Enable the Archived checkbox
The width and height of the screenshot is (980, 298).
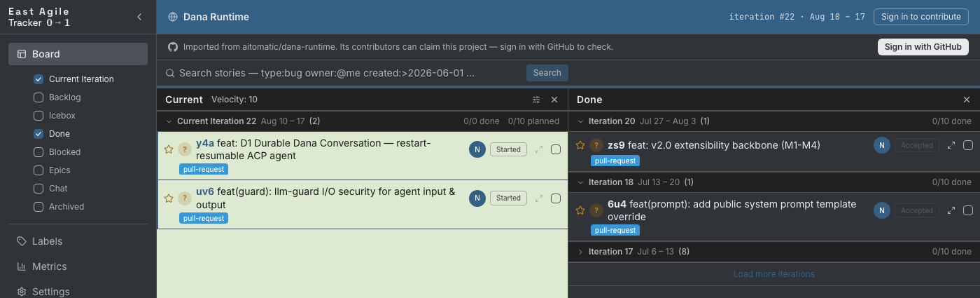(x=38, y=207)
